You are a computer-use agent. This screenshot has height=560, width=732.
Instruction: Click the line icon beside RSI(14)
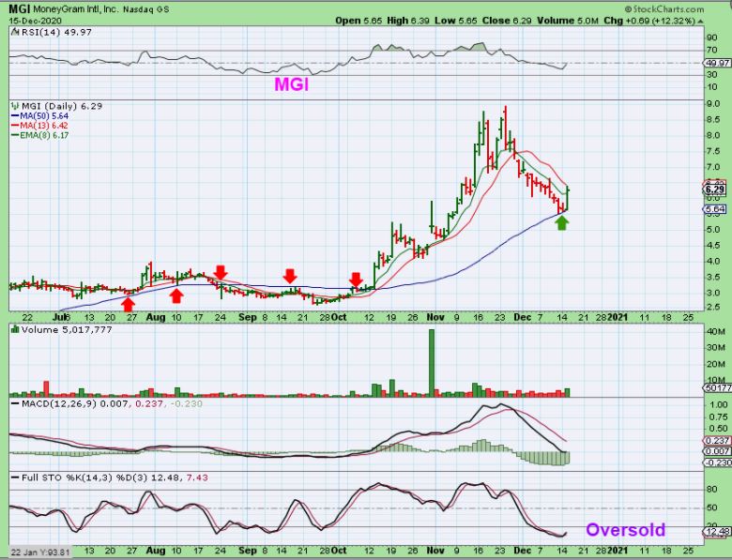point(14,32)
